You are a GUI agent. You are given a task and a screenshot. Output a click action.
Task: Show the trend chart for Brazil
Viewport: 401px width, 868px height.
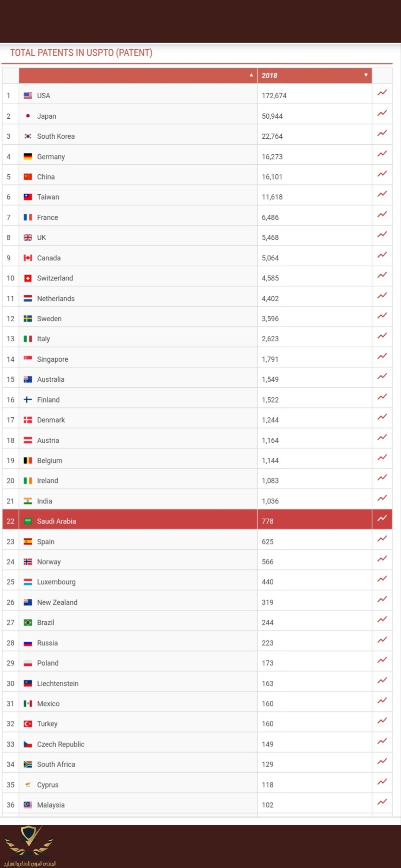point(382,620)
